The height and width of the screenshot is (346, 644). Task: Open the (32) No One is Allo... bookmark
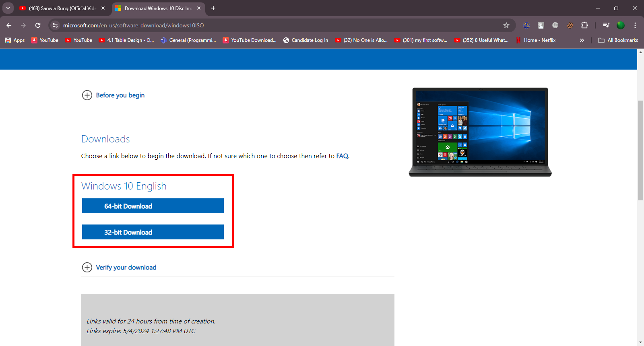tap(361, 40)
